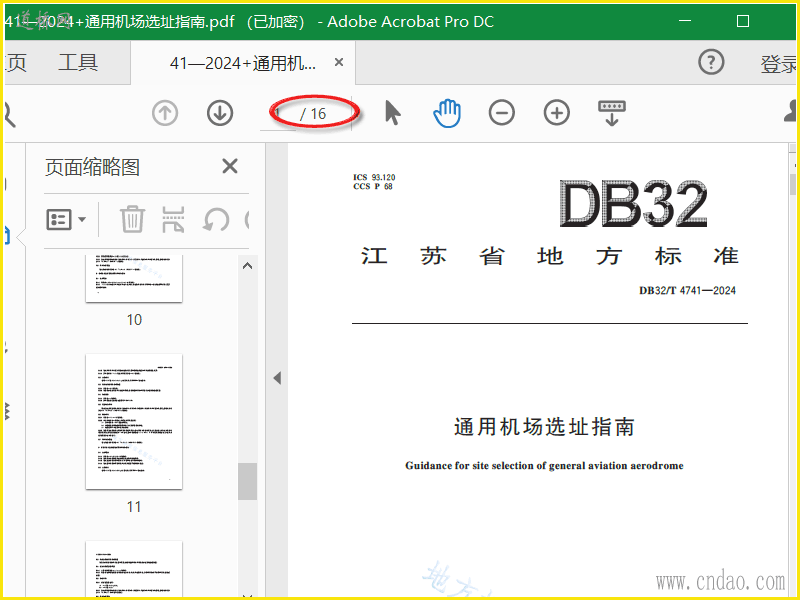Viewport: 800px width, 600px height.
Task: Open thumbnail panel options dropdown
Action: point(66,220)
